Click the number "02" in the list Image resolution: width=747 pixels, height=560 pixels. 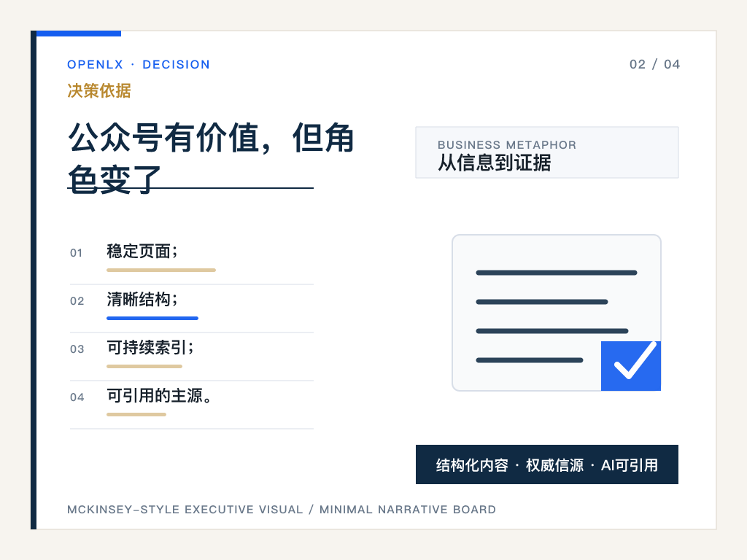tap(77, 301)
